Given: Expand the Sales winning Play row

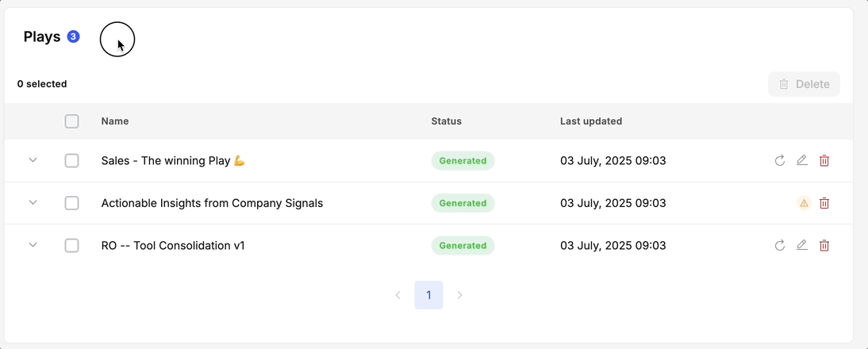Looking at the screenshot, I should tap(33, 160).
